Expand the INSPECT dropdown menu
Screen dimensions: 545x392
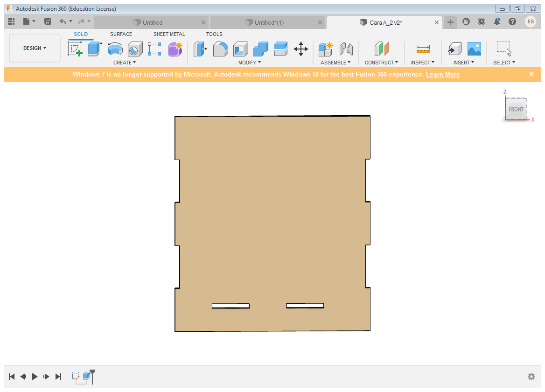pos(423,63)
